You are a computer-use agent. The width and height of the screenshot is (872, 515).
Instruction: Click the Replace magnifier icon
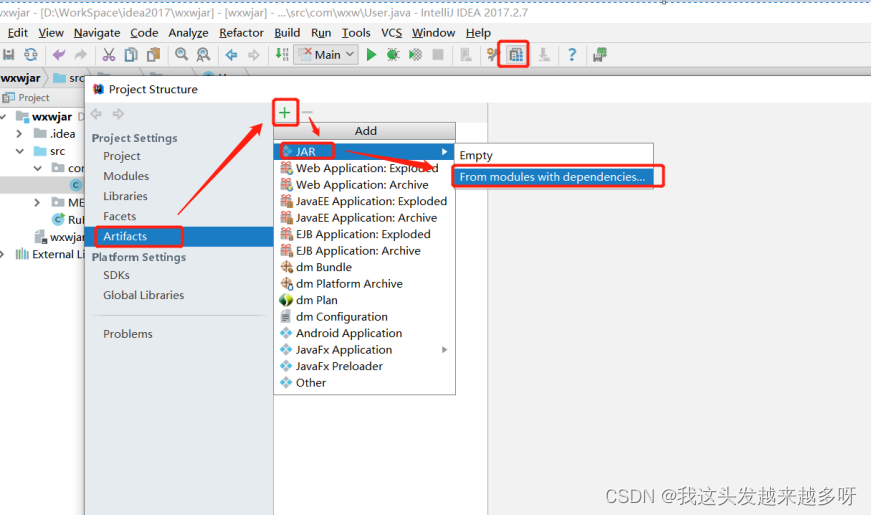[204, 55]
